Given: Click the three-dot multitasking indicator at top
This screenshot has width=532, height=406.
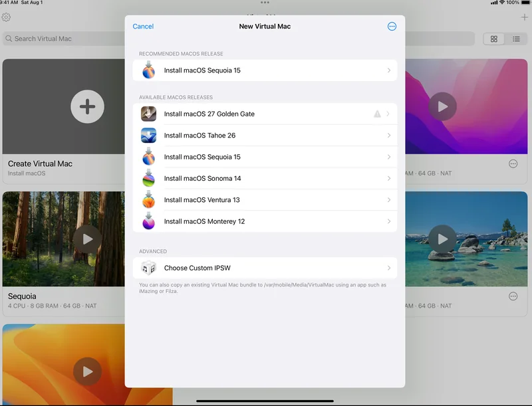Looking at the screenshot, I should pos(265,3).
